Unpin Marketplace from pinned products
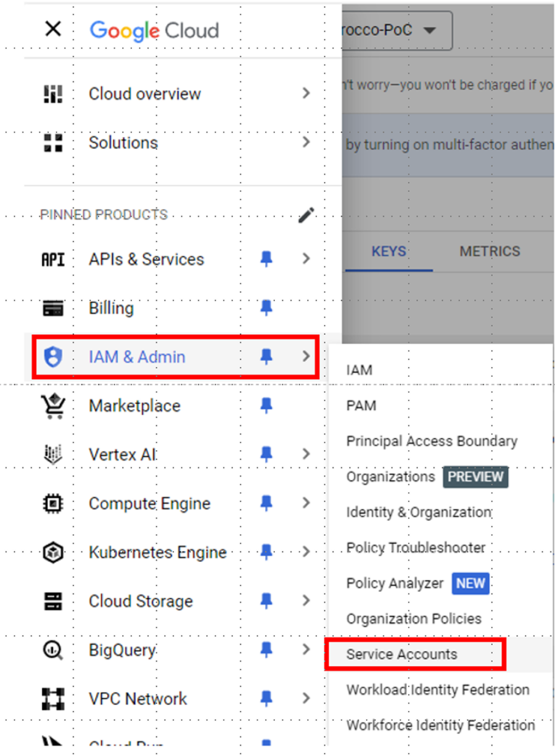 coord(266,406)
